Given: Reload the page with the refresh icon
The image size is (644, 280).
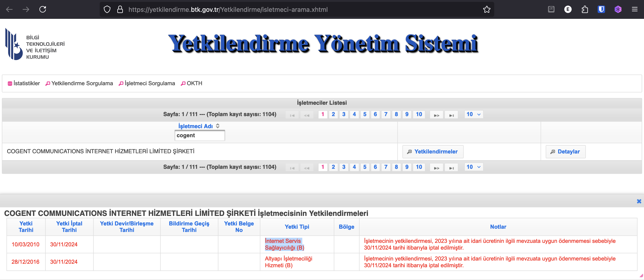Looking at the screenshot, I should click(x=43, y=10).
